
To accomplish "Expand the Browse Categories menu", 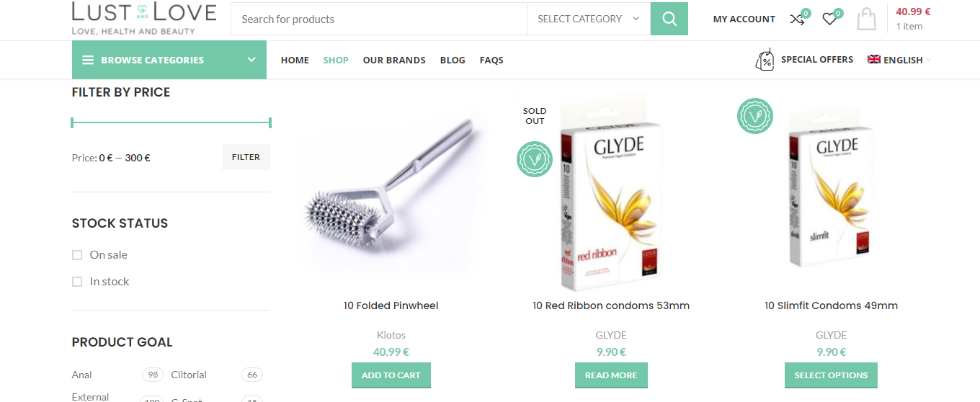I will click(169, 60).
